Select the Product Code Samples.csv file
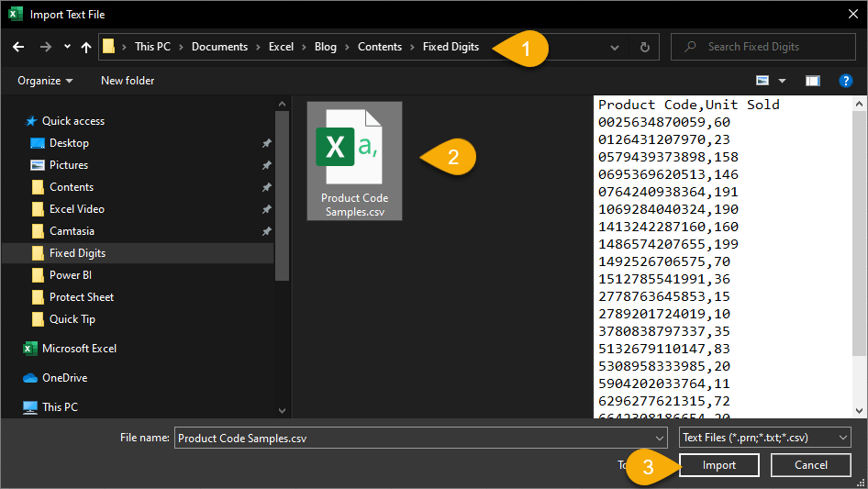 coord(354,161)
